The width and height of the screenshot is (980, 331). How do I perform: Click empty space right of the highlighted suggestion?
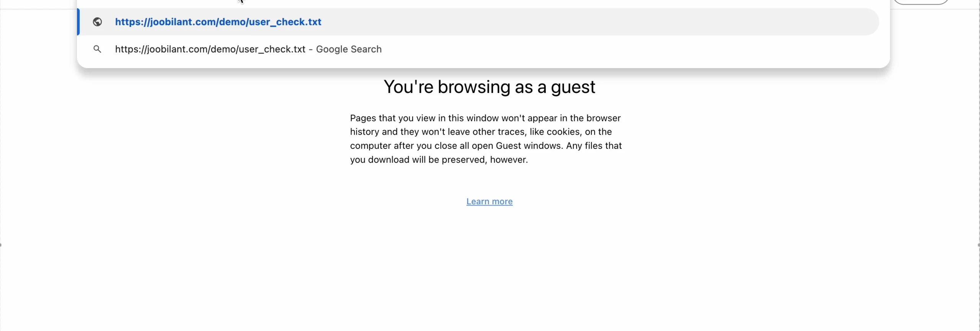[x=612, y=22]
